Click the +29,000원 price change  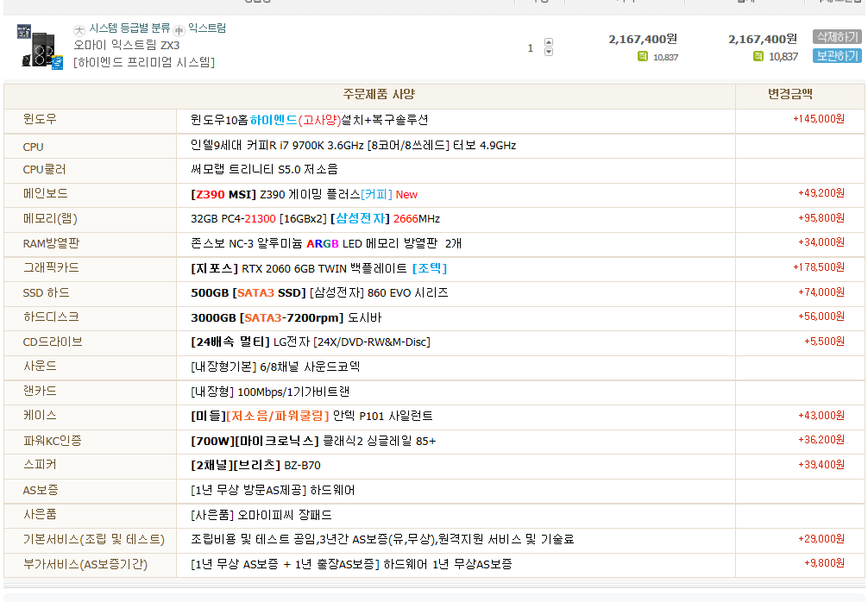tap(821, 539)
